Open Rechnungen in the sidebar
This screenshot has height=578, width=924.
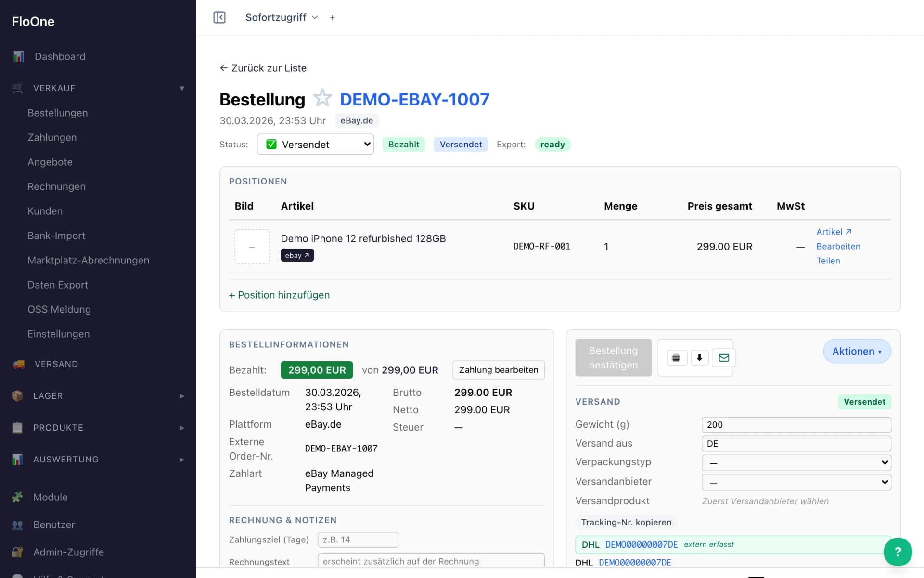point(56,186)
